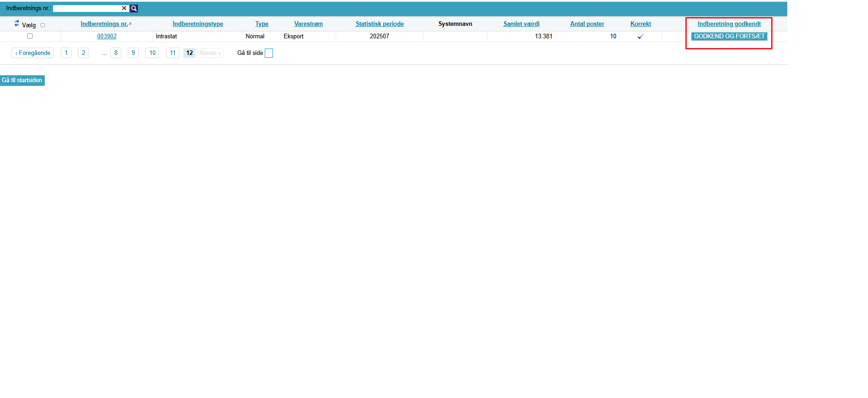The width and height of the screenshot is (868, 398).
Task: Jump to page 8
Action: 116,53
